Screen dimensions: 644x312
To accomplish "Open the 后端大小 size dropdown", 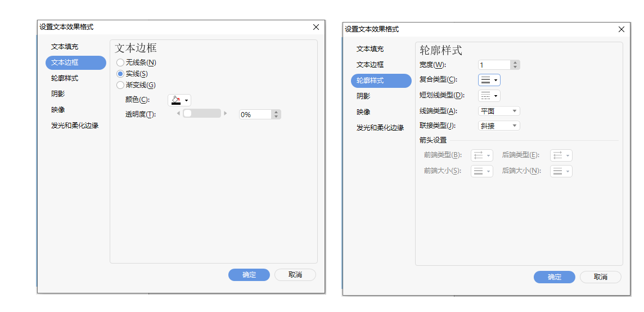I will click(561, 171).
